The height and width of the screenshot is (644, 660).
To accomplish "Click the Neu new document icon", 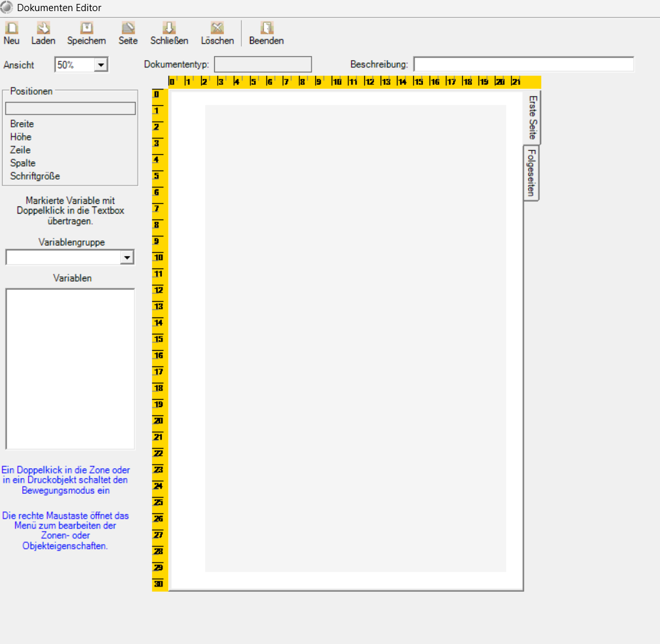I will click(11, 28).
